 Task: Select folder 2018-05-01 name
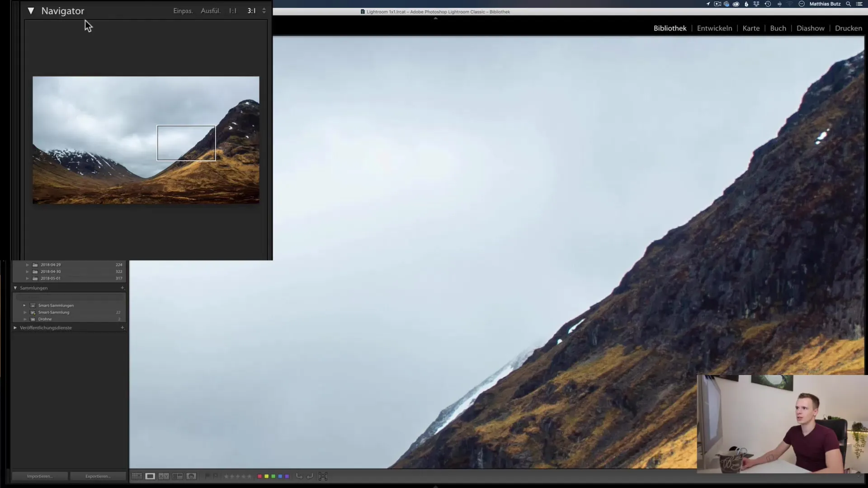point(51,278)
